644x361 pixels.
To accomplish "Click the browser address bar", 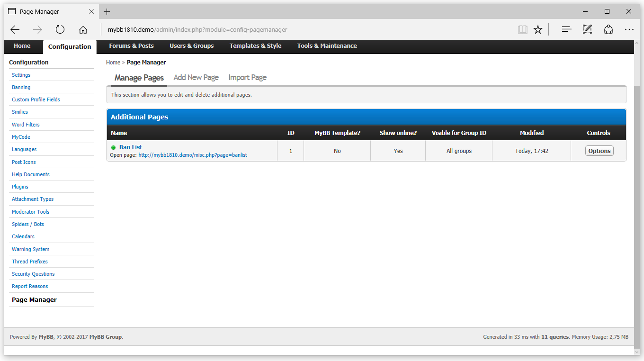I will click(308, 30).
